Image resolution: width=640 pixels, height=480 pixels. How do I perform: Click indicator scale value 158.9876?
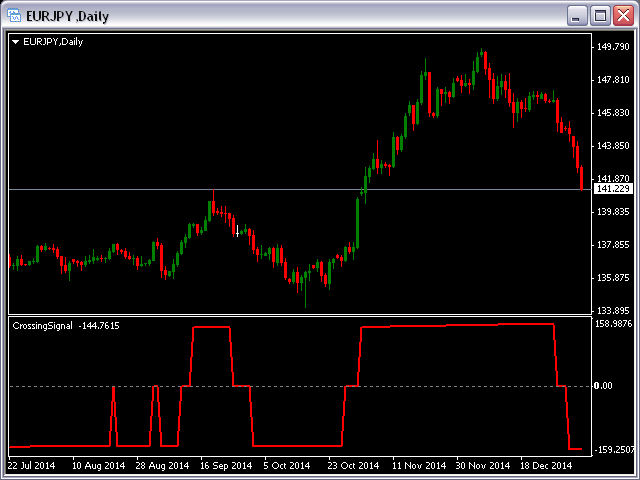[x=613, y=324]
